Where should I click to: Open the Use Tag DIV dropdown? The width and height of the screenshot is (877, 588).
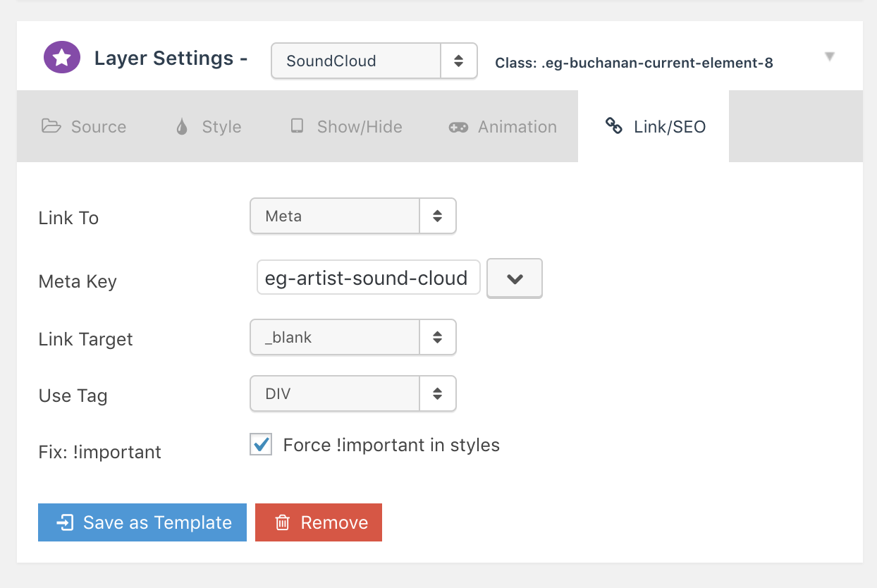(x=352, y=393)
